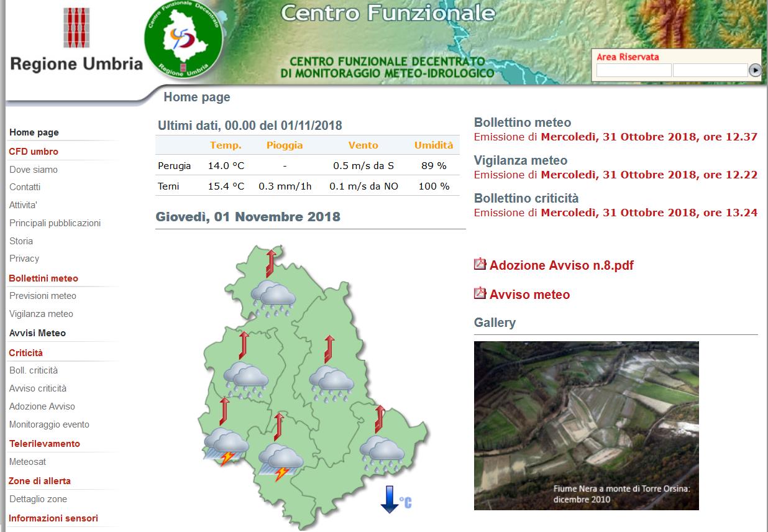Viewport: 768px width, 532px height.
Task: Open the Bollettino criticità heading link
Action: 526,198
